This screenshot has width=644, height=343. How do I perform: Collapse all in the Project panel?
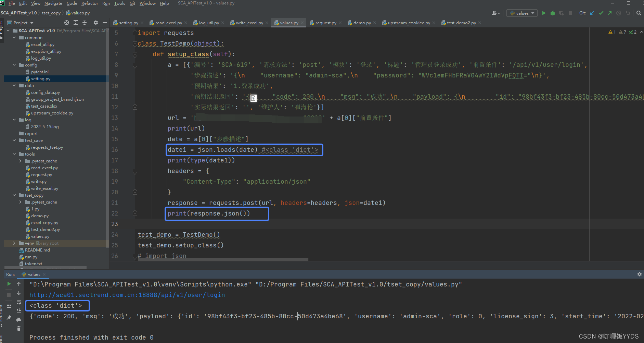pyautogui.click(x=85, y=23)
